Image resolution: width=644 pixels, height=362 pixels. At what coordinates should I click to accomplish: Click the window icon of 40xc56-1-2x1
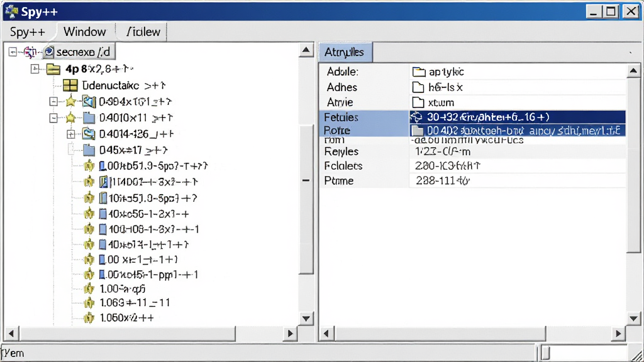coord(103,214)
